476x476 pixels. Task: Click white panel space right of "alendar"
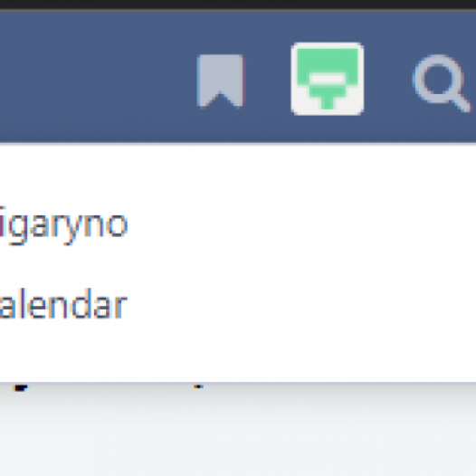click(300, 304)
